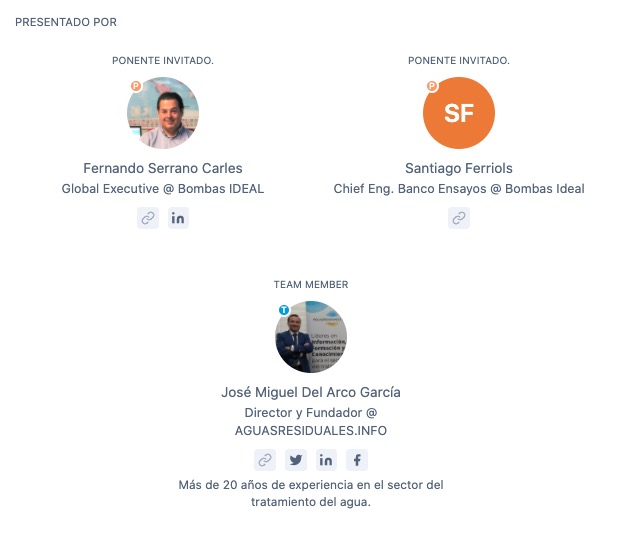Select the name Santiago Ferriols
Screen dimensions: 618x533
click(459, 168)
